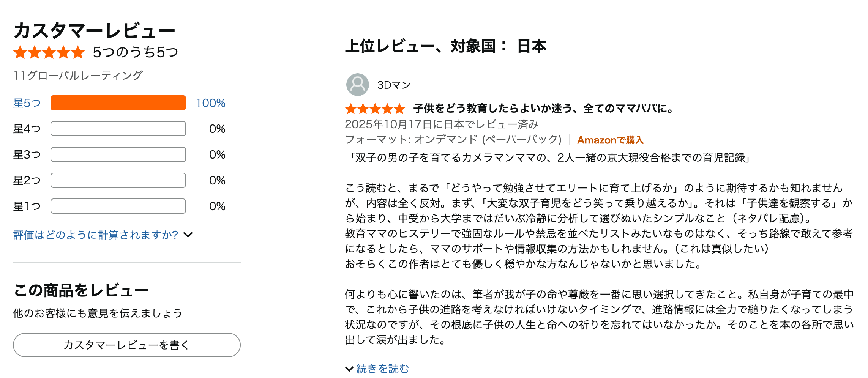868x378 pixels.
Task: Click the Amazonで購入 verified purchase label
Action: [610, 140]
